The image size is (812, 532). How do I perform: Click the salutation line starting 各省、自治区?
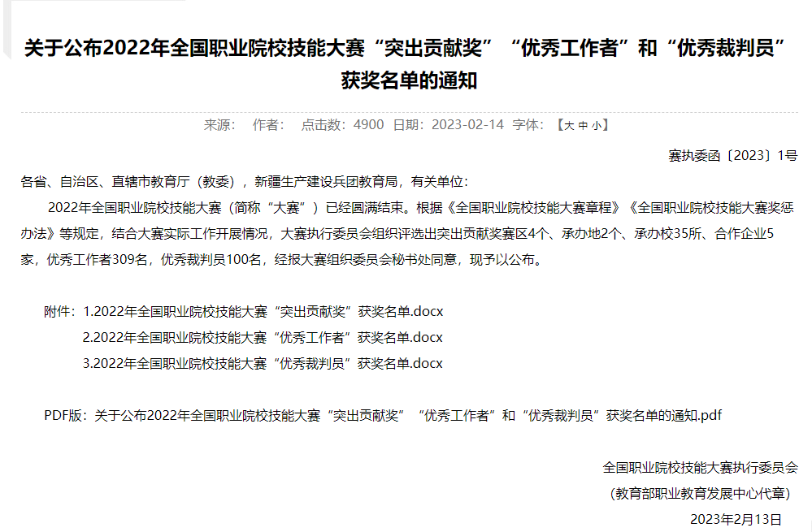tap(244, 182)
